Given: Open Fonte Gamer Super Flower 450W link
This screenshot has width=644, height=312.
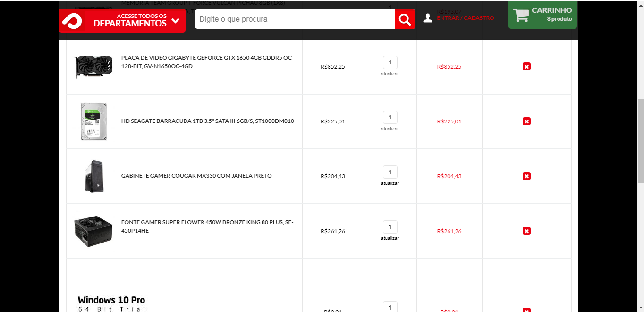Looking at the screenshot, I should [207, 226].
